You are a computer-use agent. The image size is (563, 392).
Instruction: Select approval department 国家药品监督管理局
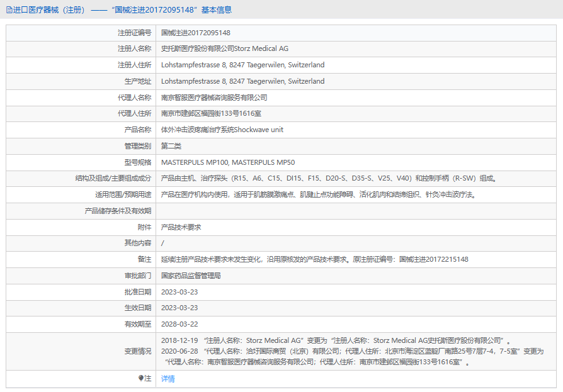pos(191,276)
